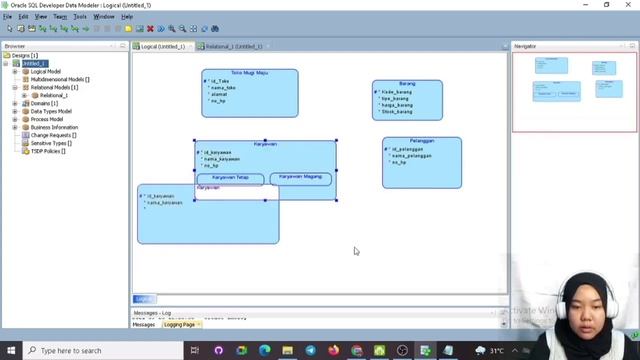Select Sensitive Types in the browser tree
This screenshot has width=640, height=360.
pos(51,143)
